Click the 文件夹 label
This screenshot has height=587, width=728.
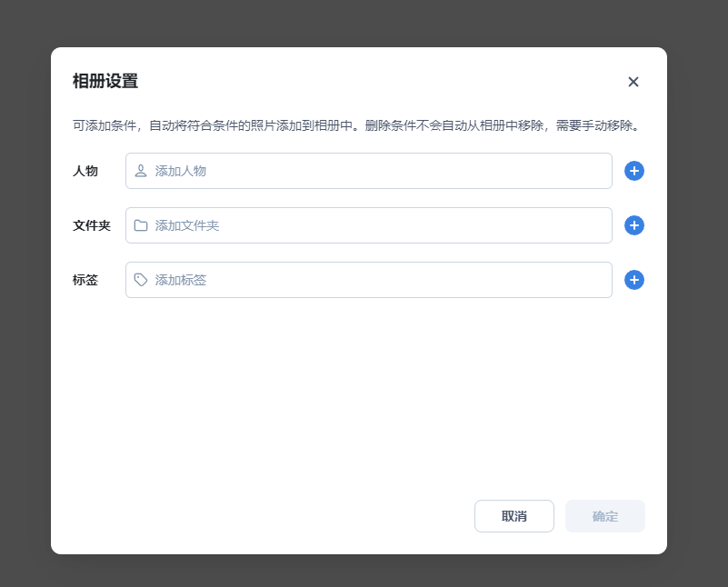92,225
